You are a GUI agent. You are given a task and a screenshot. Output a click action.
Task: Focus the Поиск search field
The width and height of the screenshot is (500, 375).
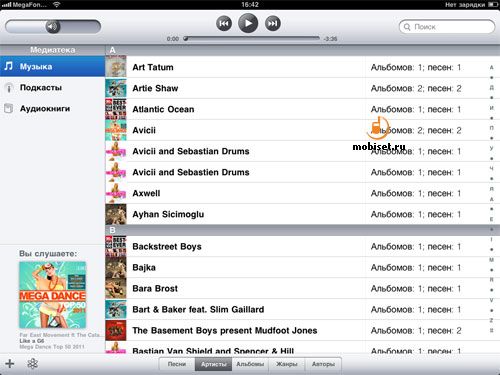click(447, 27)
